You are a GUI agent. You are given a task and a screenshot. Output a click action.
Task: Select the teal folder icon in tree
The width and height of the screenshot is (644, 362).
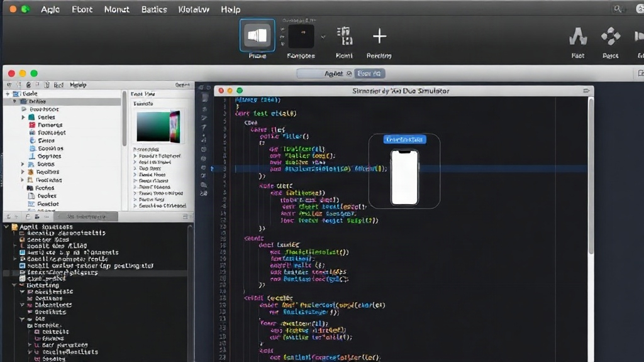point(31,117)
